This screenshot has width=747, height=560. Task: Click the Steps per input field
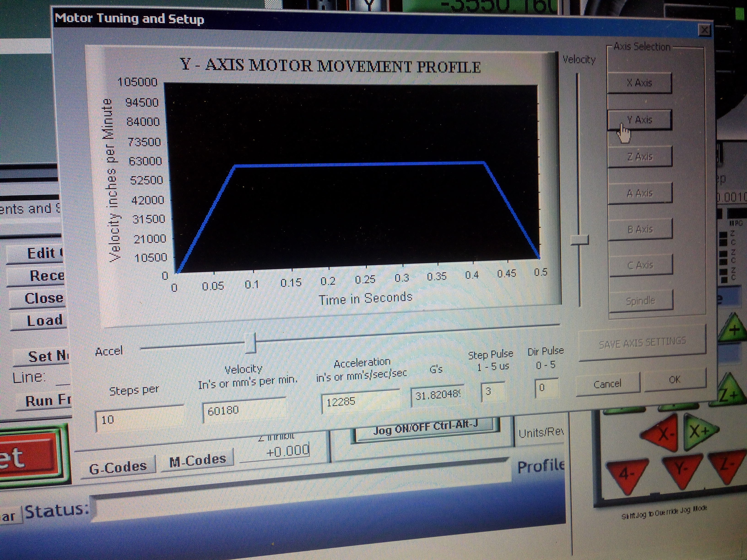click(x=138, y=419)
